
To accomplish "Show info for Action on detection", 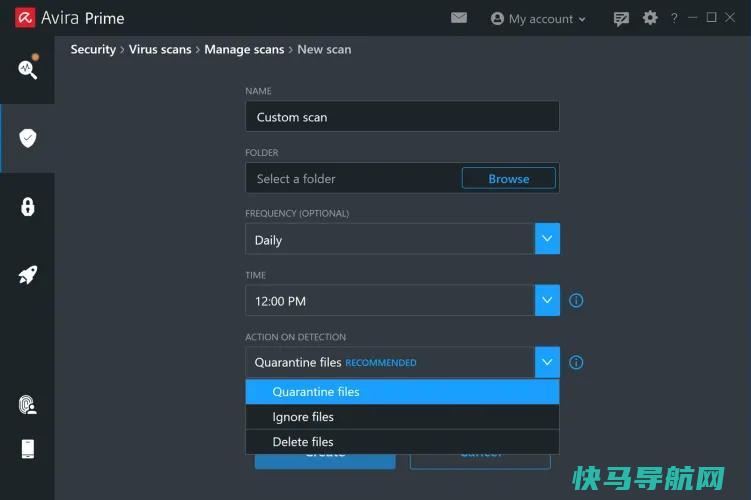I will point(576,362).
